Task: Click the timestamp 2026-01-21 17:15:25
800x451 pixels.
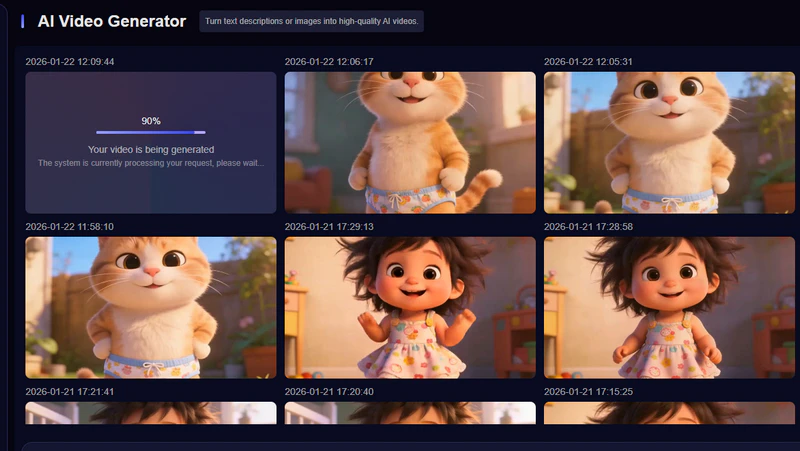Action: (588, 392)
